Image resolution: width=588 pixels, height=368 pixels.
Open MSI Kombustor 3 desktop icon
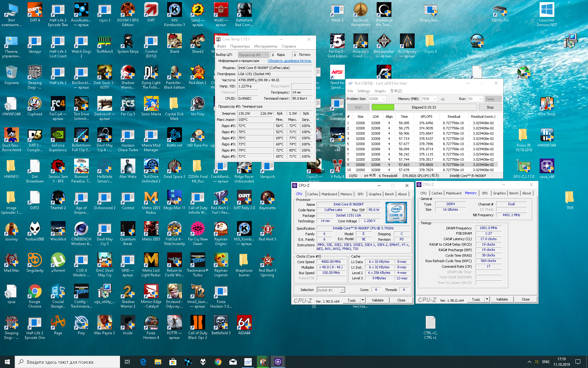tap(174, 10)
